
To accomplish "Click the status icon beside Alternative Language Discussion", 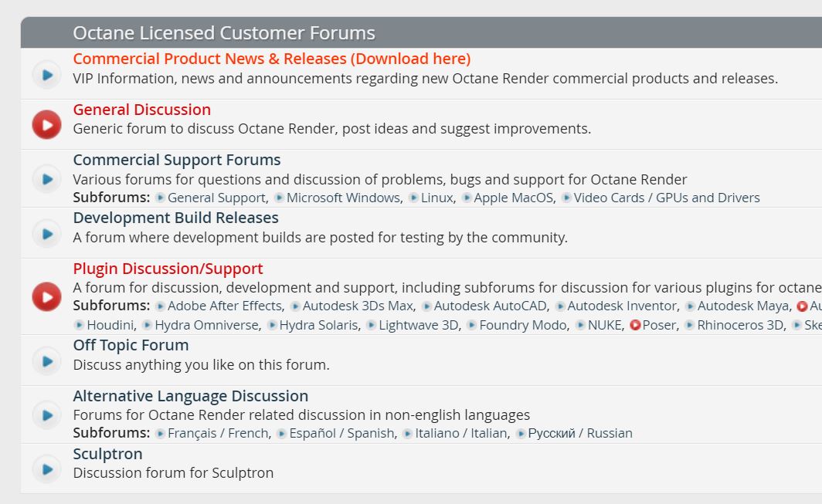I will pos(46,414).
